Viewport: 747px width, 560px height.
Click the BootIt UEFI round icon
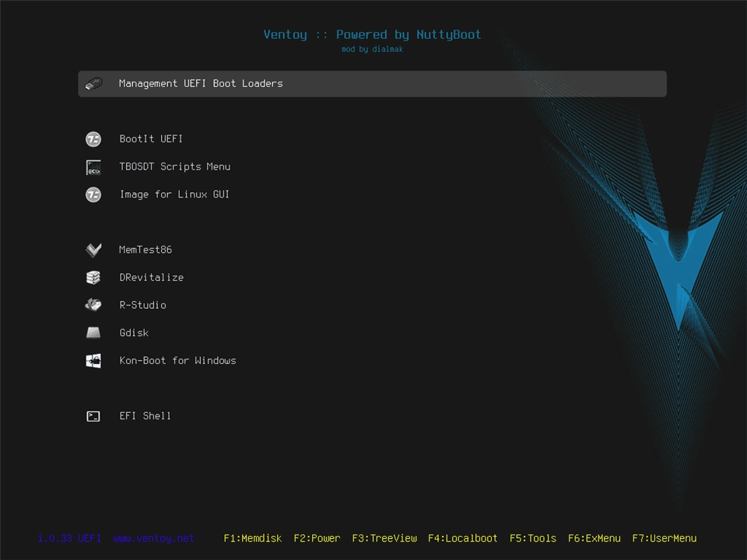click(93, 139)
